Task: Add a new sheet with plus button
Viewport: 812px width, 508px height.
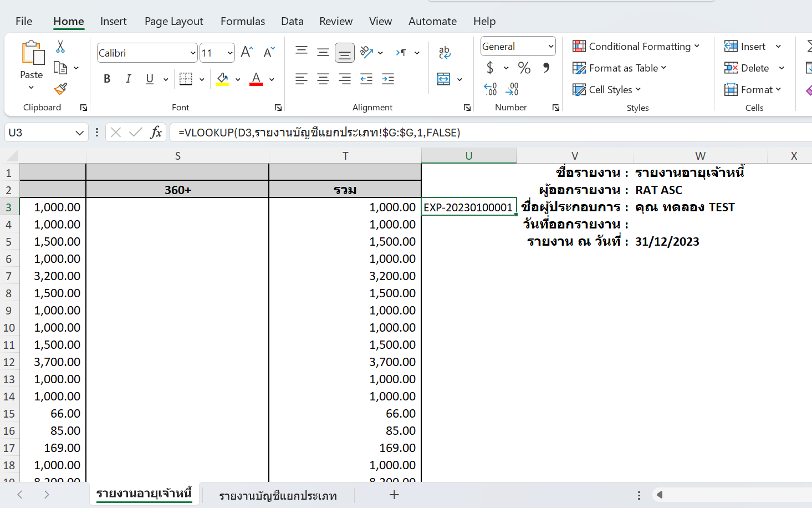Action: point(394,495)
